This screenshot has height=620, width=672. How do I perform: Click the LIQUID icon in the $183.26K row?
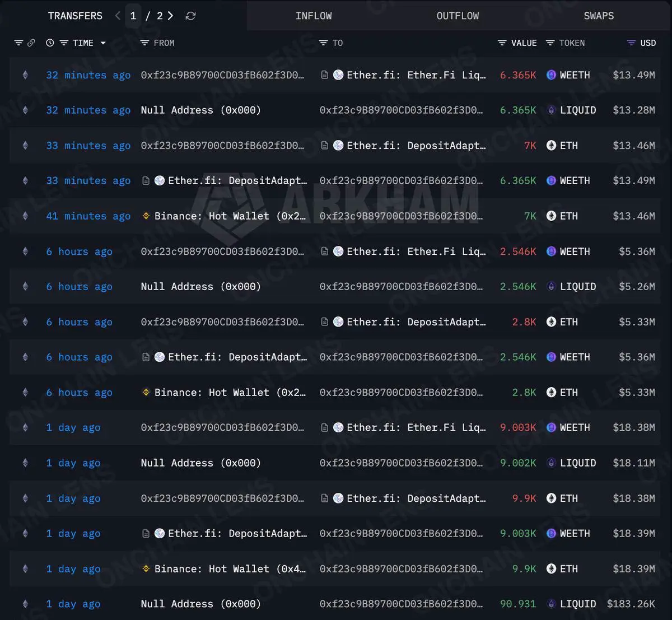[x=551, y=604]
